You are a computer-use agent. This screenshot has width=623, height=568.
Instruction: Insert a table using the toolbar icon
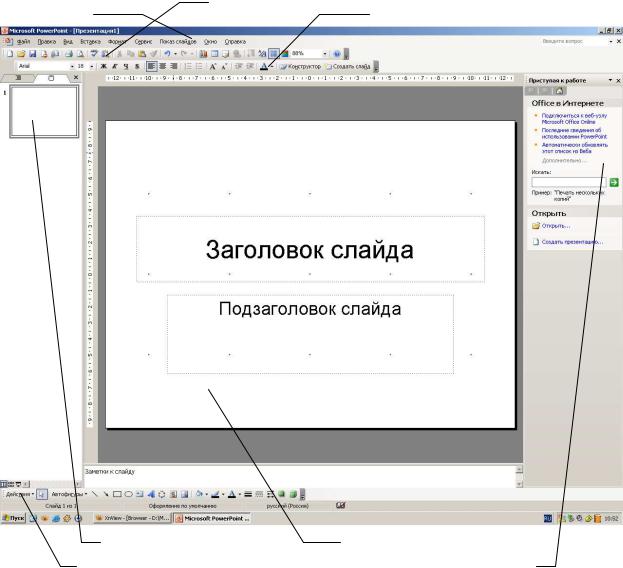click(x=215, y=54)
